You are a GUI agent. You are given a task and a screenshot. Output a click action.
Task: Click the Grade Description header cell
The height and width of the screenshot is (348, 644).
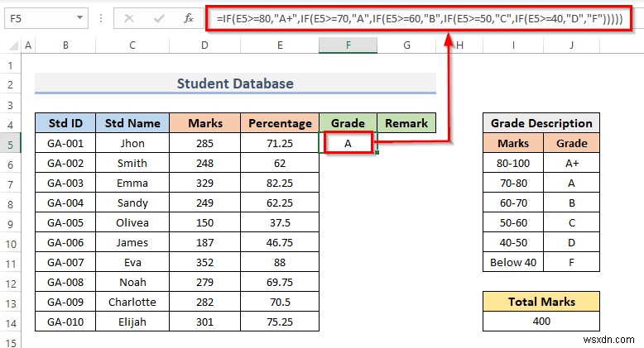click(541, 123)
